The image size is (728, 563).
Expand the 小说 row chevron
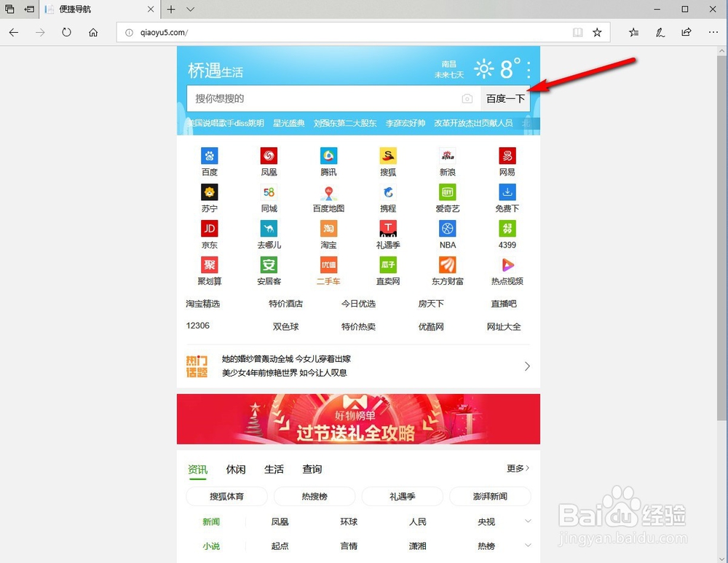pyautogui.click(x=528, y=545)
